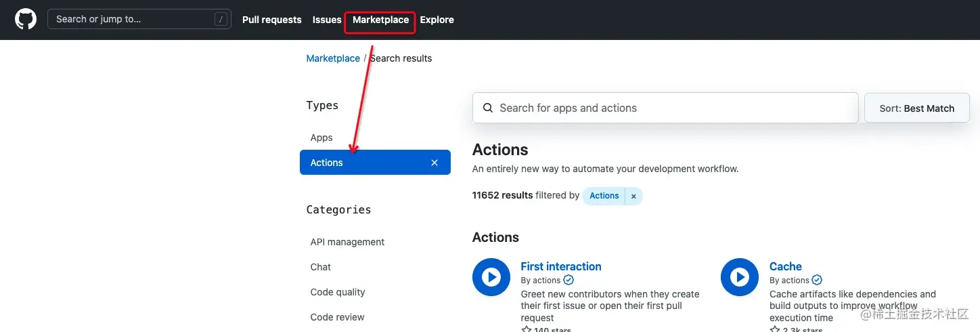Click Cache description text
980x332 pixels.
(853, 306)
